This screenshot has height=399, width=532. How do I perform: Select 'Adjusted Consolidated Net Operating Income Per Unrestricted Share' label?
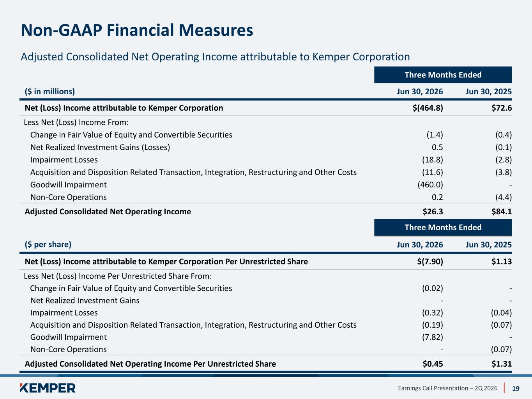tap(150, 364)
